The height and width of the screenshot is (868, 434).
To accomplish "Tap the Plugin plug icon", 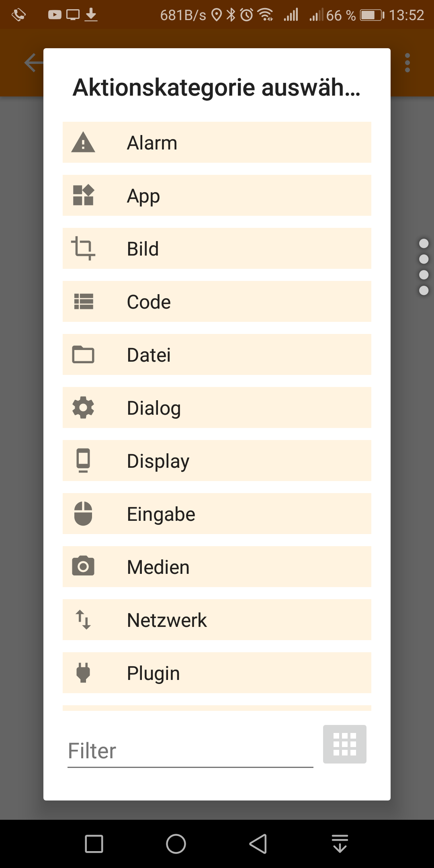I will click(x=83, y=673).
